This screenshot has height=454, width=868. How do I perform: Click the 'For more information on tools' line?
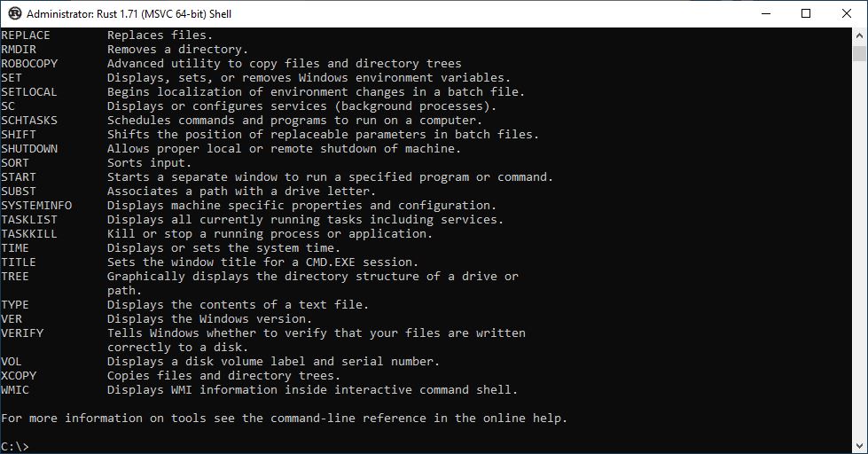[x=284, y=418]
